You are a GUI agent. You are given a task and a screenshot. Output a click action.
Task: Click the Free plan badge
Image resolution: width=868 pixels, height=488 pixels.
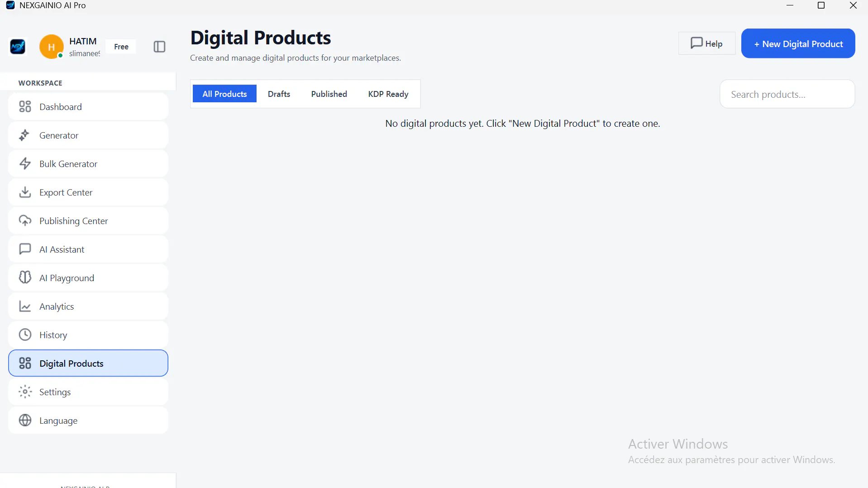click(x=121, y=47)
